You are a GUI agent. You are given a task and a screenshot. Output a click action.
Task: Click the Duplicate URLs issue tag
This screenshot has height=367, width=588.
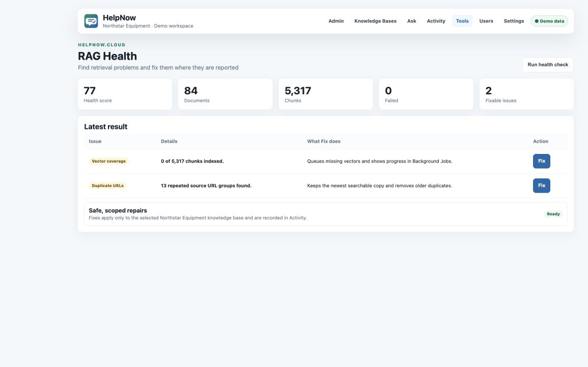(x=107, y=186)
